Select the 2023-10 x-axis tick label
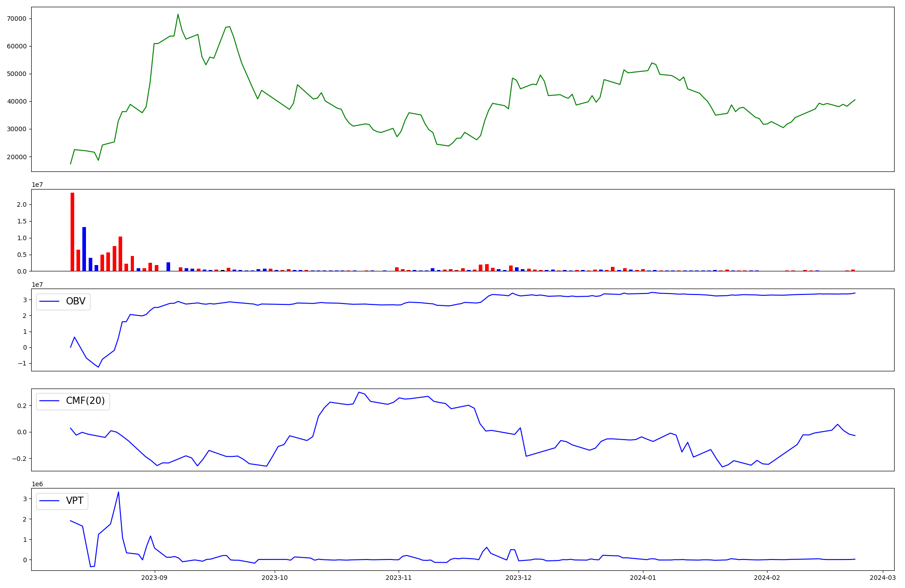This screenshot has width=905, height=588. 275,578
